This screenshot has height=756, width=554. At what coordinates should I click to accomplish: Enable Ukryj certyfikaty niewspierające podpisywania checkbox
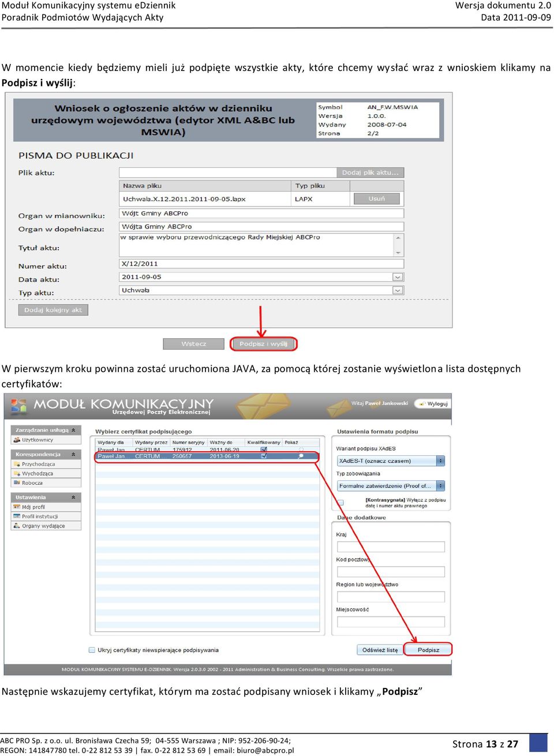(92, 650)
